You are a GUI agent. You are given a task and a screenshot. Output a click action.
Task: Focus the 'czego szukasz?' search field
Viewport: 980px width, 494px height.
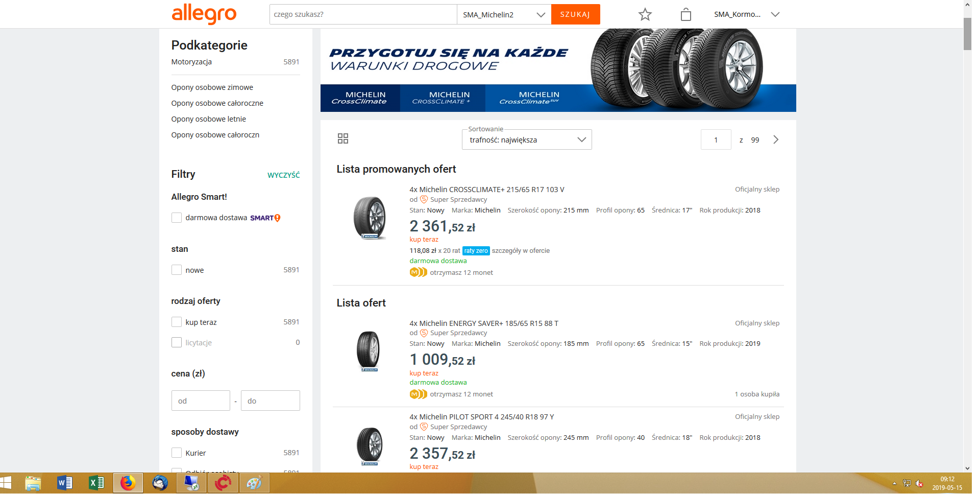tap(362, 14)
